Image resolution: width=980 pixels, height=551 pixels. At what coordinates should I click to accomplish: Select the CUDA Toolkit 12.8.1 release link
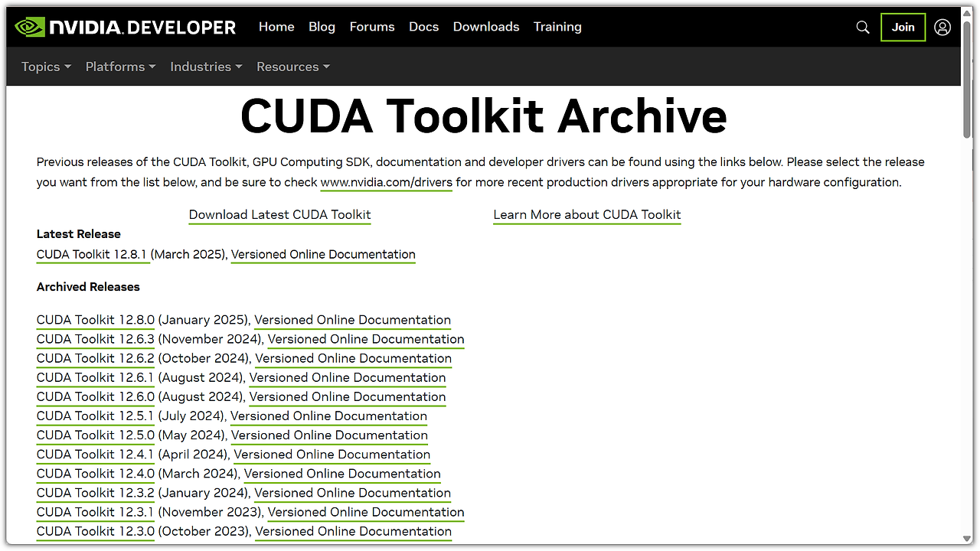pyautogui.click(x=93, y=254)
